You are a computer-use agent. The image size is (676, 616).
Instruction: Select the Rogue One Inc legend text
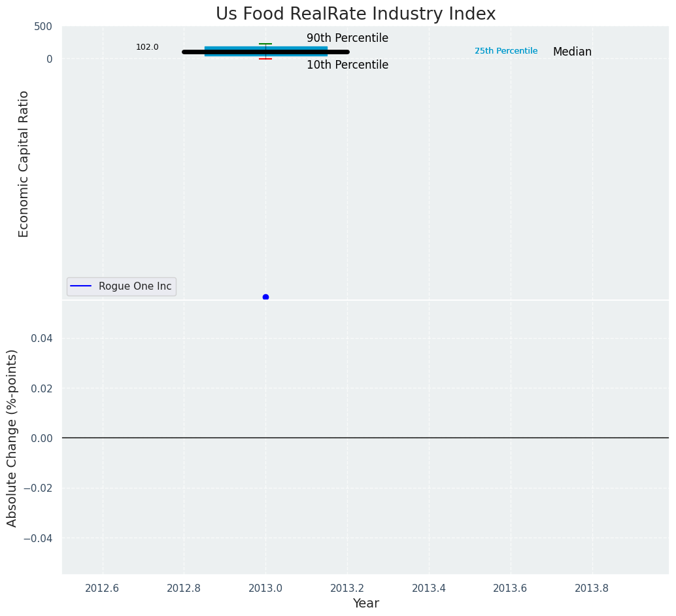(135, 286)
